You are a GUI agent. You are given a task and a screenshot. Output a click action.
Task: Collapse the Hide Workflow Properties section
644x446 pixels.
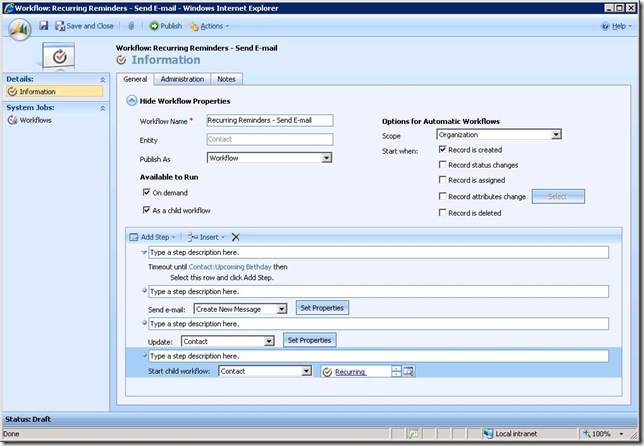132,101
